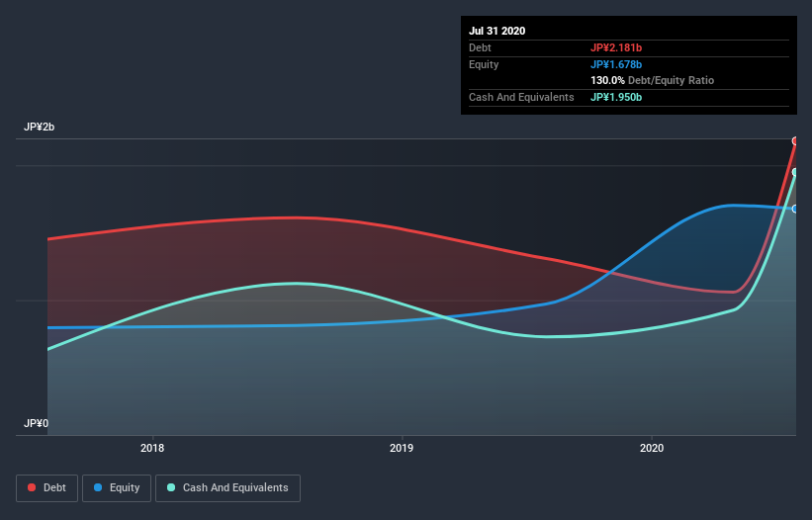
Task: Toggle the Cash And Equivalents legend button
Action: (227, 488)
